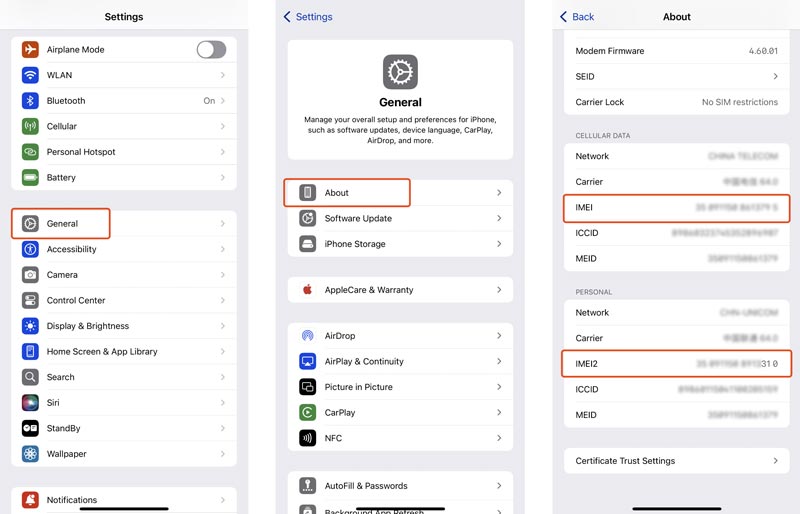Select the Cellular Data Network label
This screenshot has width=800, height=514.
point(592,156)
